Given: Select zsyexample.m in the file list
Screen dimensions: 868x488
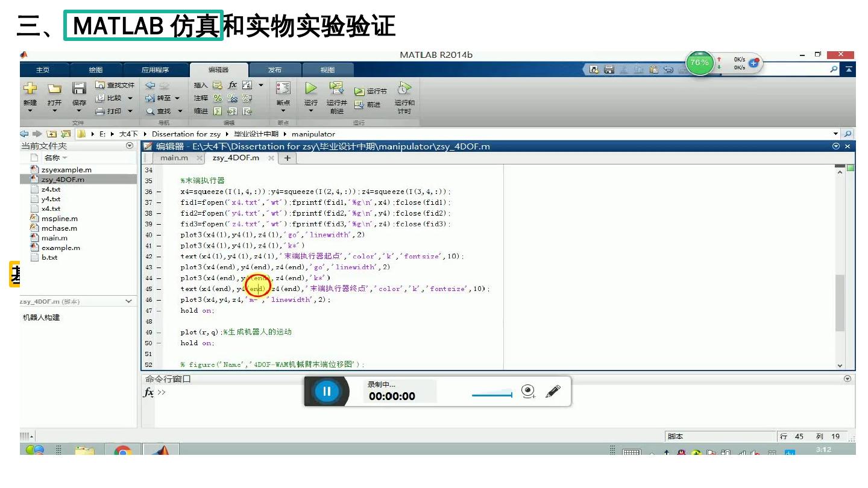Looking at the screenshot, I should 66,170.
